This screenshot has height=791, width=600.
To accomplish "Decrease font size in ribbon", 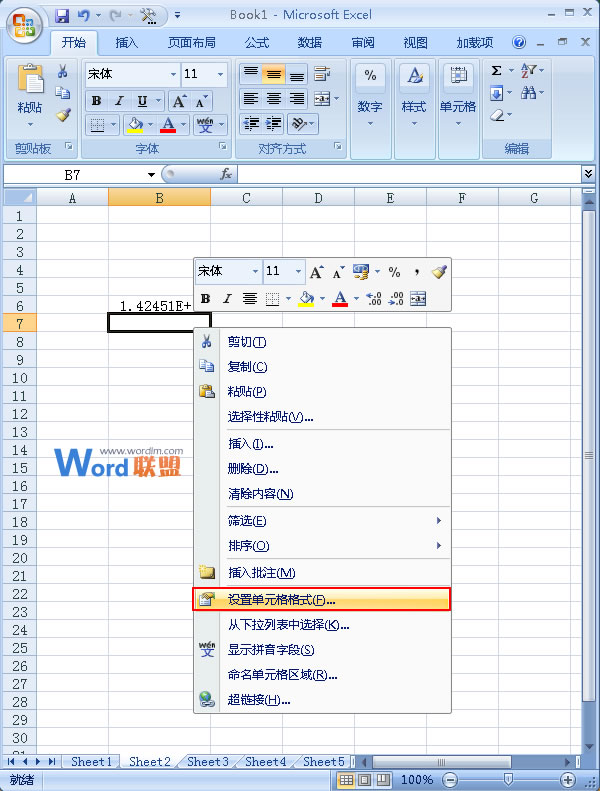I will 201,102.
